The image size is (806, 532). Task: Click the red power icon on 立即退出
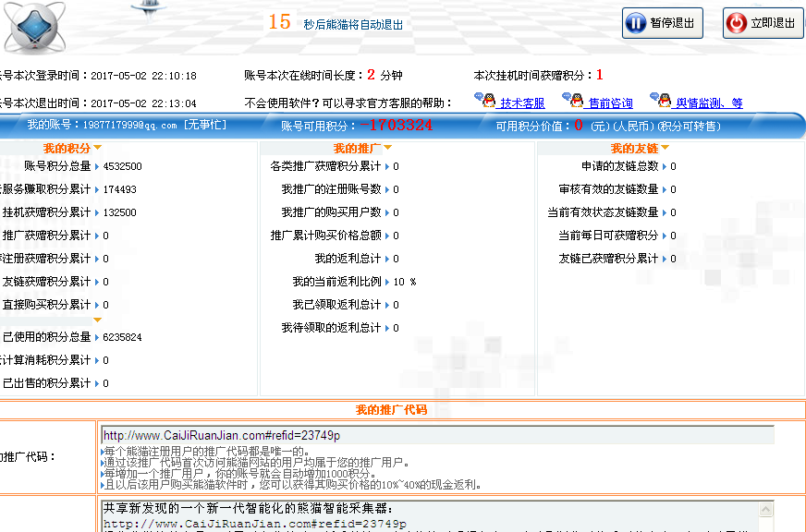737,23
